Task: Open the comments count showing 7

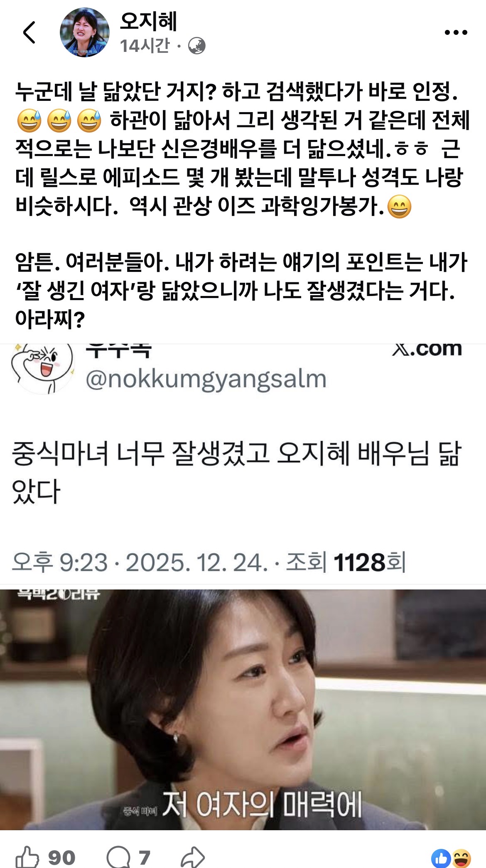Action: 144,858
